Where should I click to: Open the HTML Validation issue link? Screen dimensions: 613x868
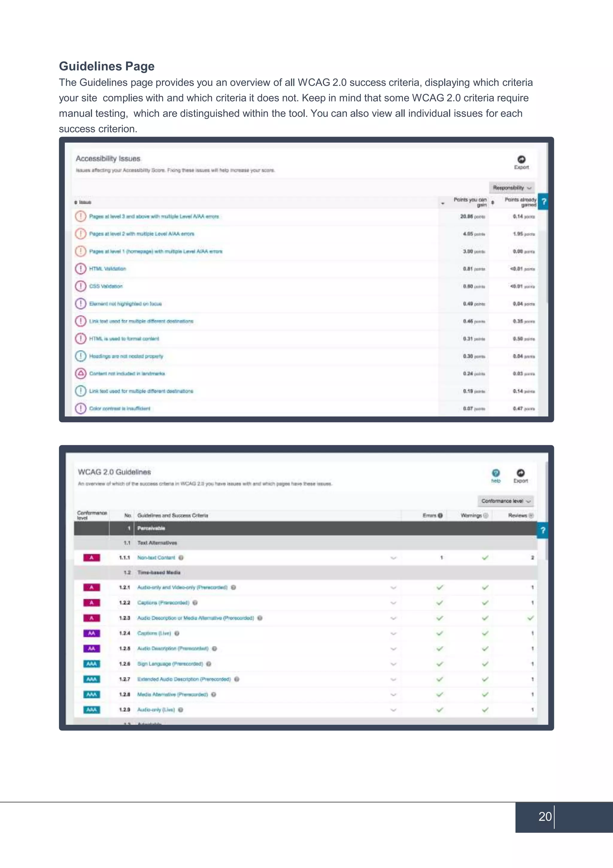pos(107,269)
